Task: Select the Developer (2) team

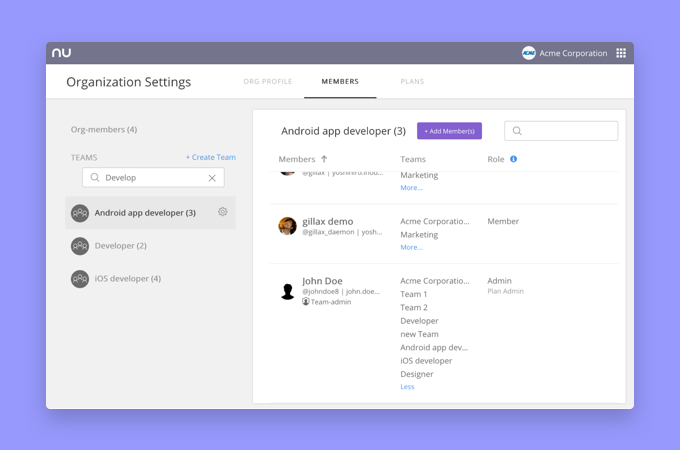Action: click(150, 246)
